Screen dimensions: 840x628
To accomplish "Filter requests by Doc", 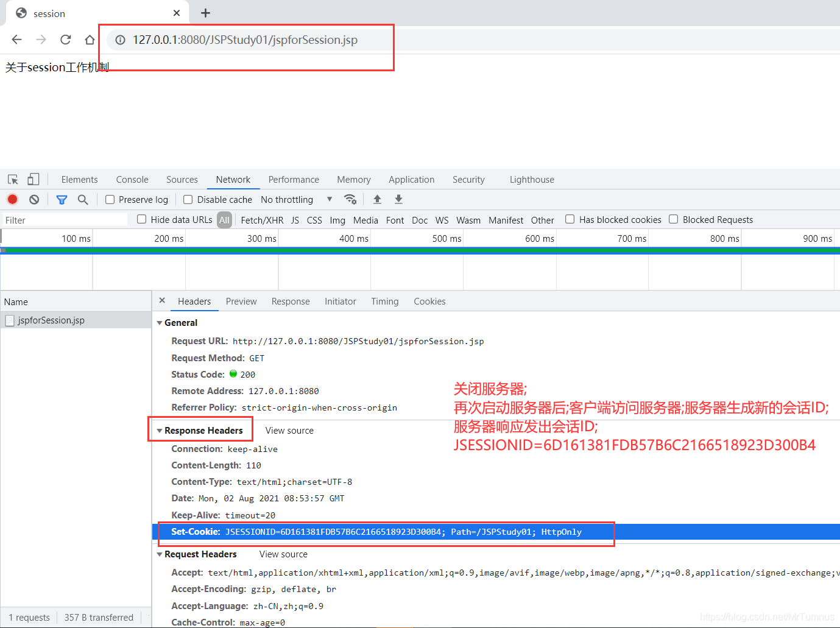I will [x=420, y=220].
